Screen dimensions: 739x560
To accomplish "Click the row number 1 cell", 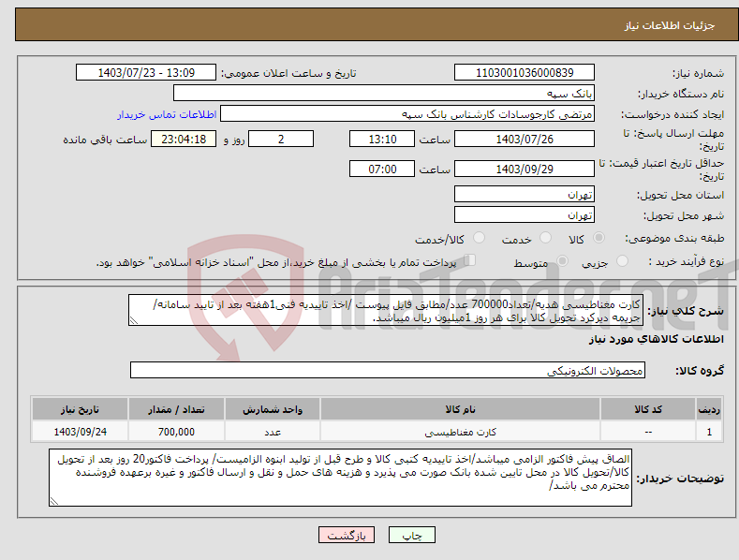I will (709, 432).
